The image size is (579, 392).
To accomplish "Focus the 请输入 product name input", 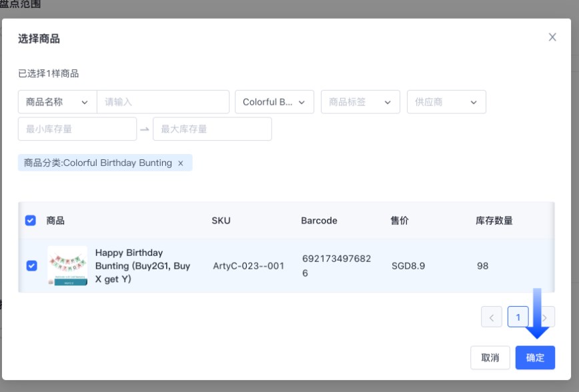I will pyautogui.click(x=163, y=102).
